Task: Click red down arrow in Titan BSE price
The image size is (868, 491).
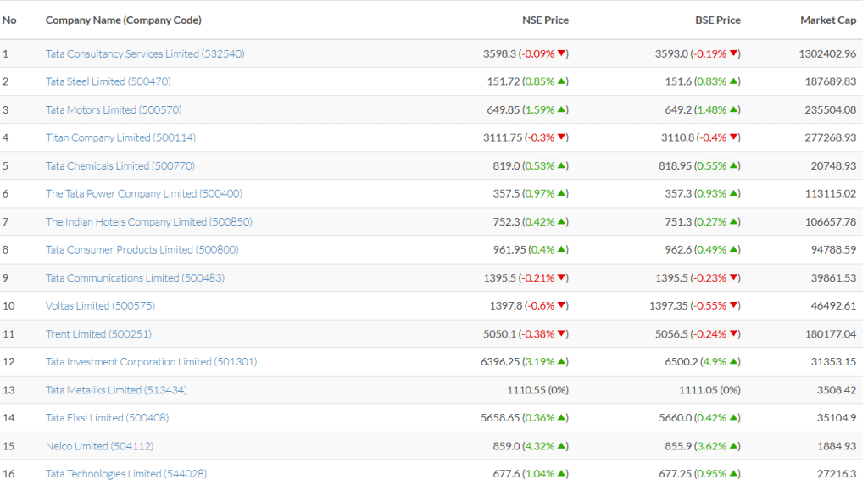Action: [x=733, y=137]
